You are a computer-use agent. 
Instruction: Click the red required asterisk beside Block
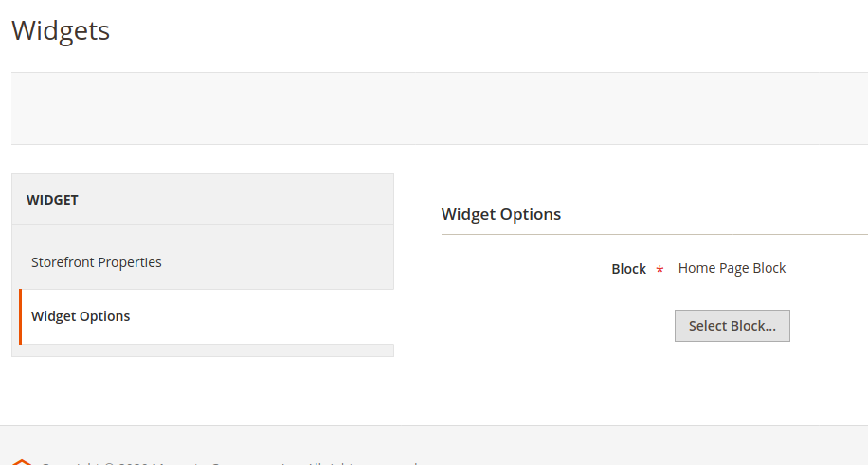(660, 270)
